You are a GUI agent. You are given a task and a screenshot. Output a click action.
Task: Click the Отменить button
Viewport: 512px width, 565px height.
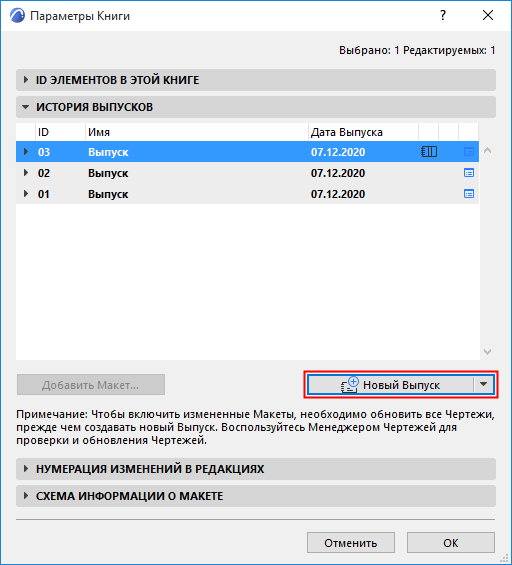pyautogui.click(x=351, y=543)
